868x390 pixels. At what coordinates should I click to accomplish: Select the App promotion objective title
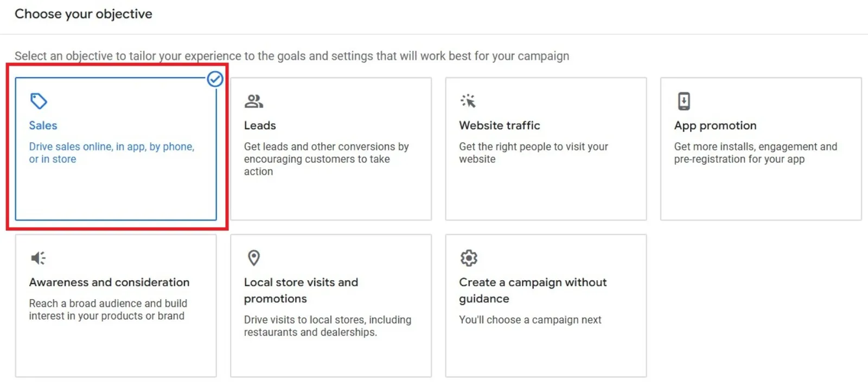(x=715, y=125)
